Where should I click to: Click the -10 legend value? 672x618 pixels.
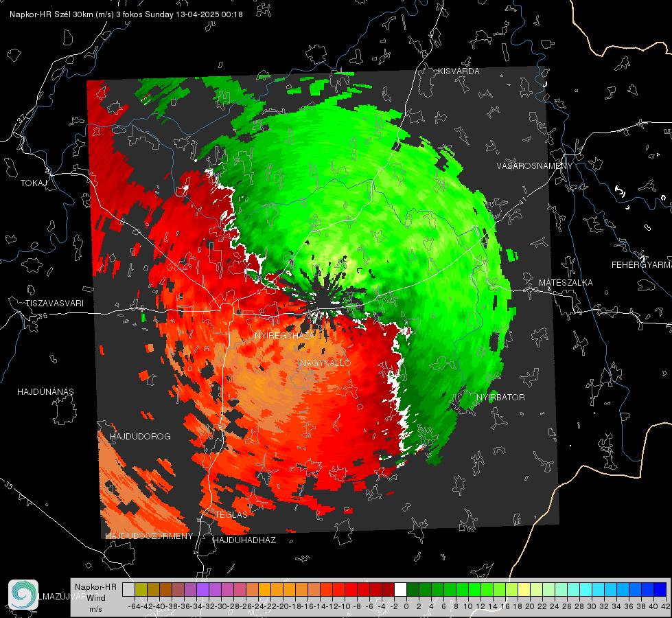point(345,607)
